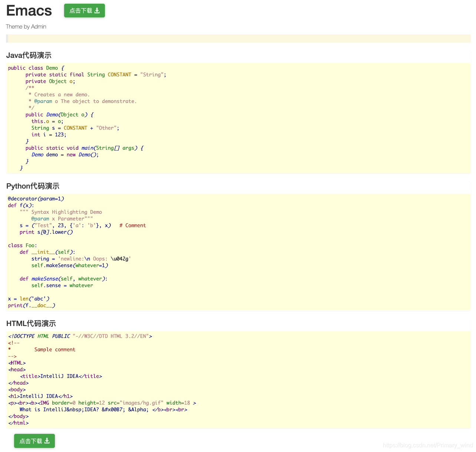Click the '<!DOCTYPE HTML PUBLIC' line
476x452 pixels.
[80, 336]
